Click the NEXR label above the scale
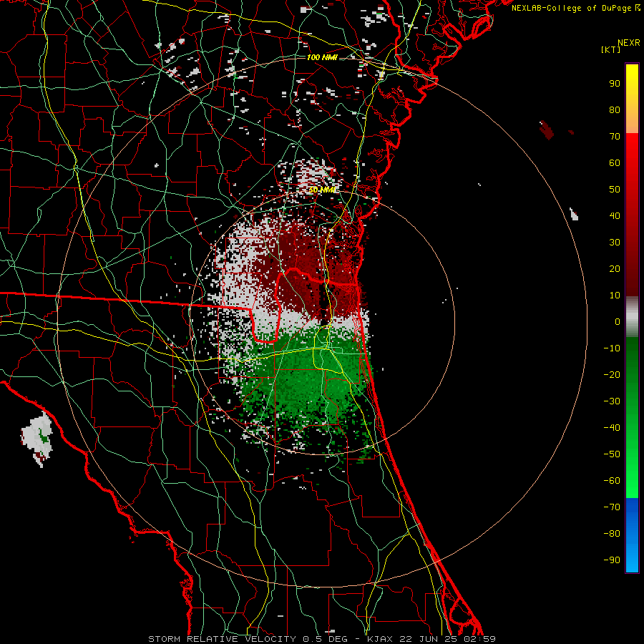 tap(628, 43)
